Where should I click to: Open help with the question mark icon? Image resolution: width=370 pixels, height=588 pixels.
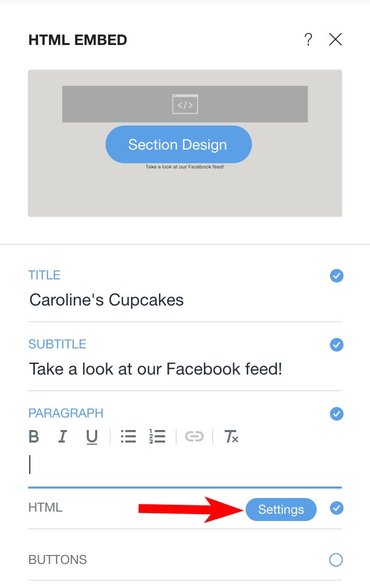(x=308, y=39)
